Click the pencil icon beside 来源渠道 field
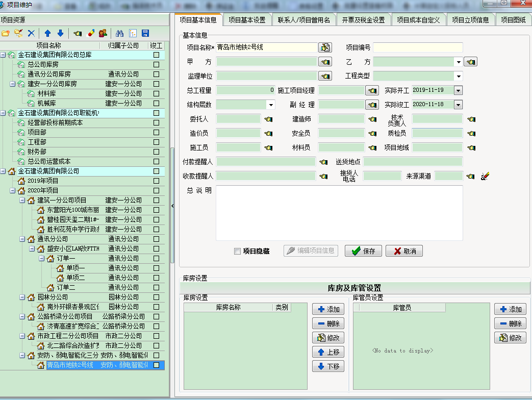The height and width of the screenshot is (400, 532). click(x=485, y=176)
